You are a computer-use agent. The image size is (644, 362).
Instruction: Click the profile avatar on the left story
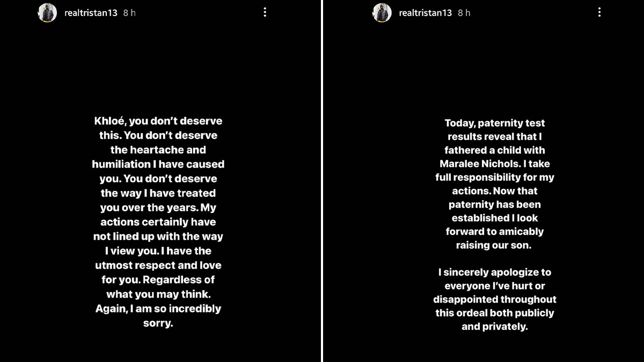coord(47,12)
